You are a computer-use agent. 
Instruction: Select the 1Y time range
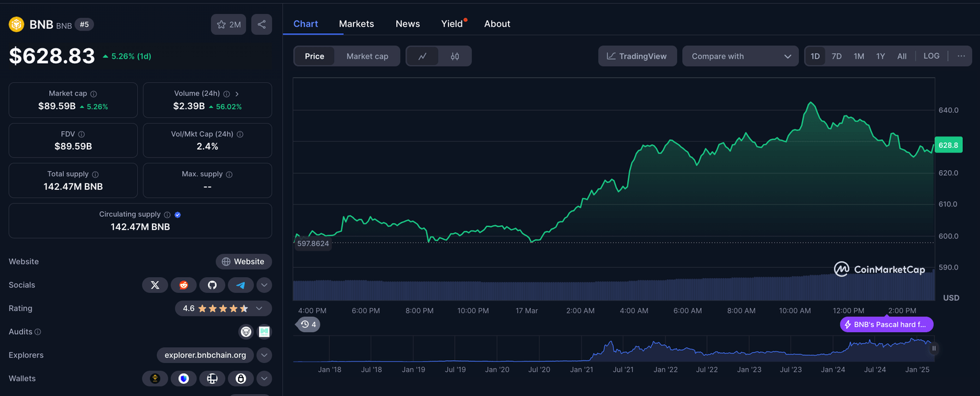880,55
